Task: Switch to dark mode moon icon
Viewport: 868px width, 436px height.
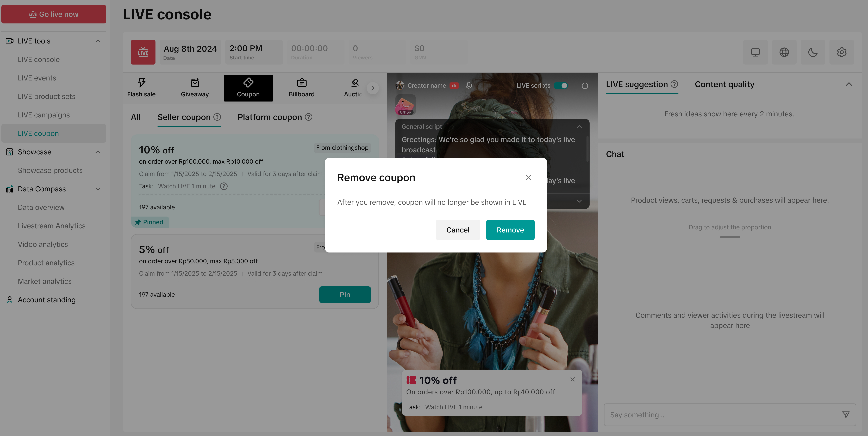Action: (x=812, y=52)
